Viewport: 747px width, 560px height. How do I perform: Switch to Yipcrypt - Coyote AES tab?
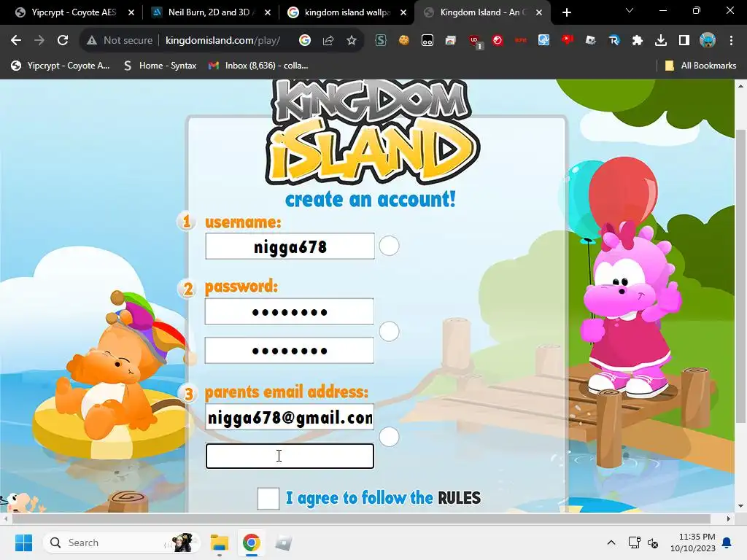pyautogui.click(x=74, y=12)
